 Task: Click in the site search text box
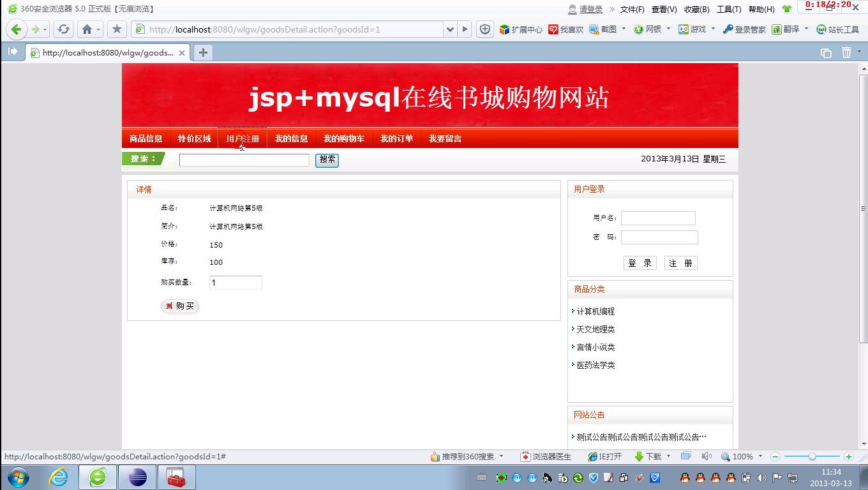click(x=244, y=160)
